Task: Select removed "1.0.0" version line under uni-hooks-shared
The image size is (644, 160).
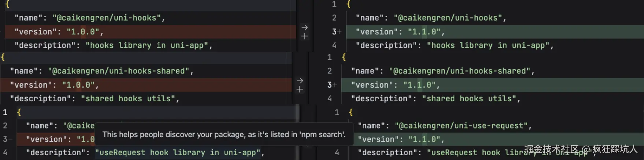Action: 146,85
